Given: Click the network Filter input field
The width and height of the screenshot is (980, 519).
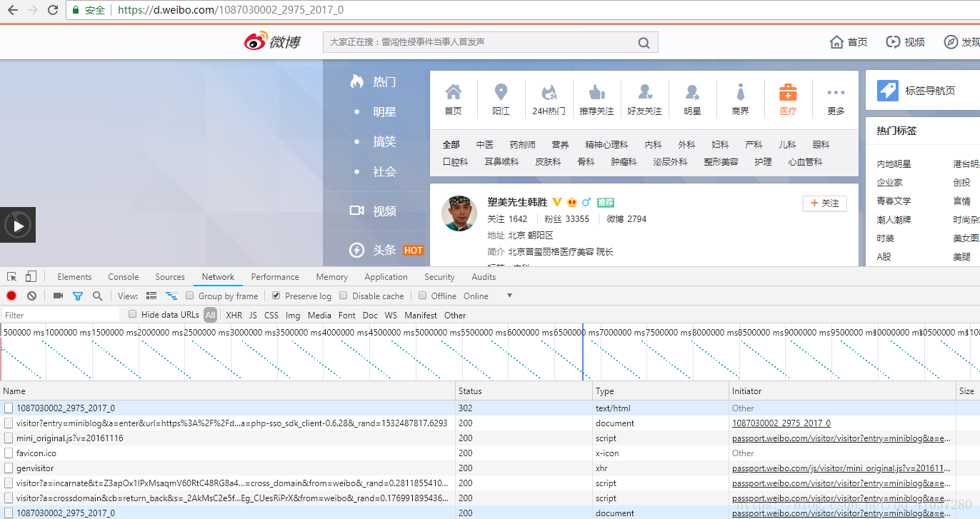Looking at the screenshot, I should (x=61, y=315).
